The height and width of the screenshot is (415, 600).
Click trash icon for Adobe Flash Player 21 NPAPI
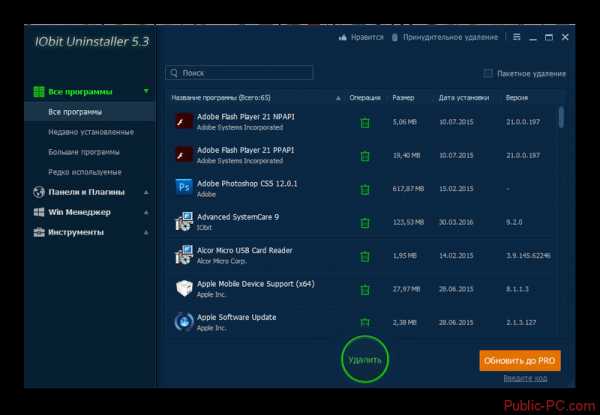pyautogui.click(x=365, y=122)
